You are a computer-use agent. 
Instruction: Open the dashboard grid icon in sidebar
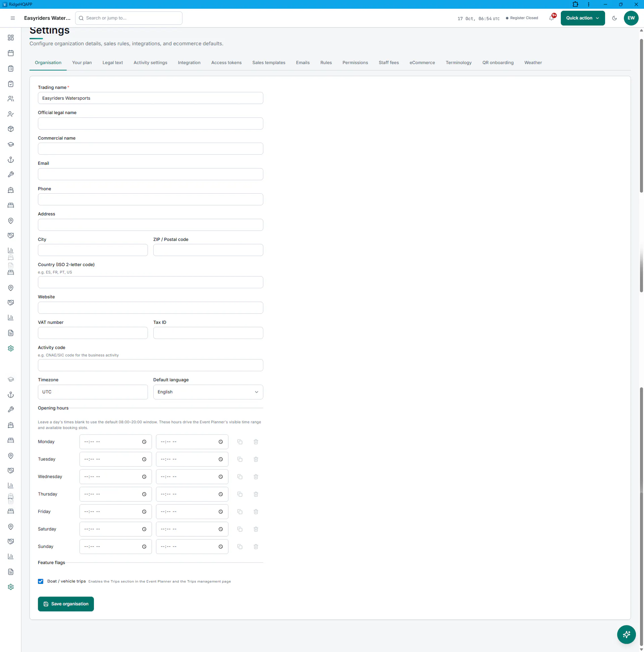tap(11, 38)
